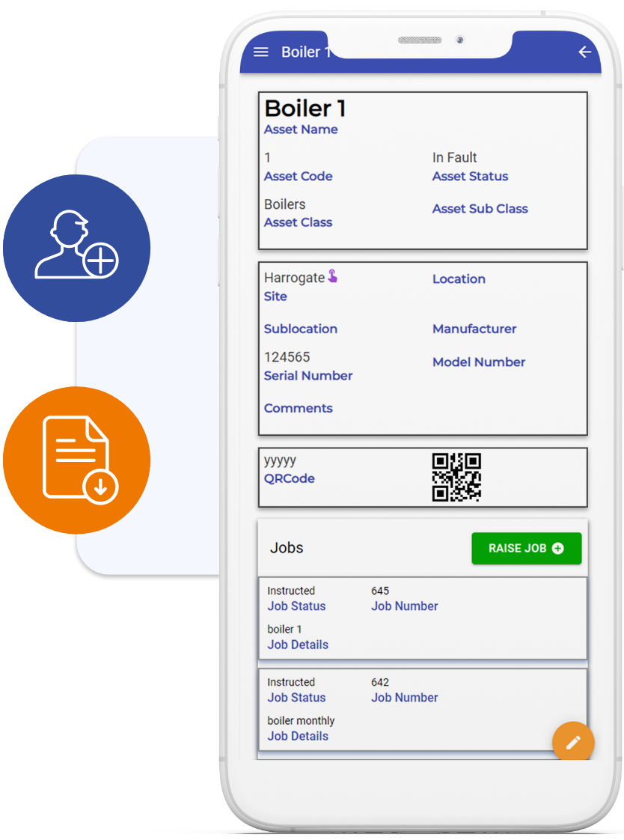Click the 'In Fault' status value

tap(454, 157)
